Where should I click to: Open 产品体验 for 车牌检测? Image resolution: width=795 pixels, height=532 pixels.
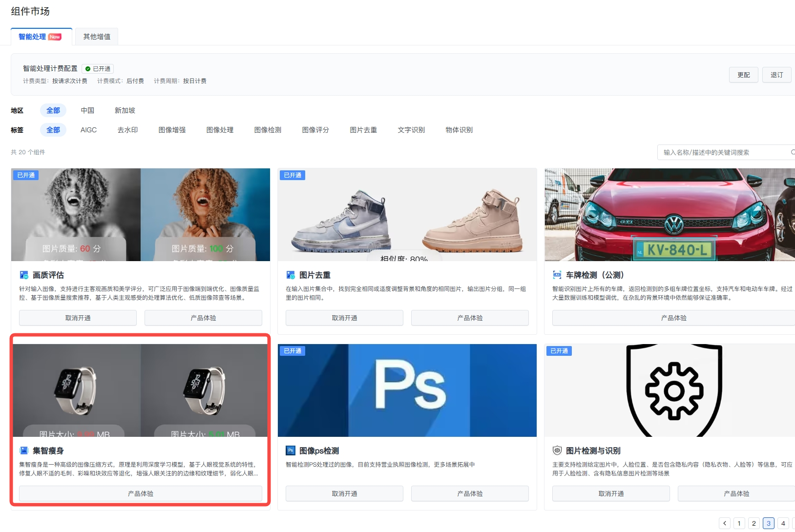click(674, 318)
